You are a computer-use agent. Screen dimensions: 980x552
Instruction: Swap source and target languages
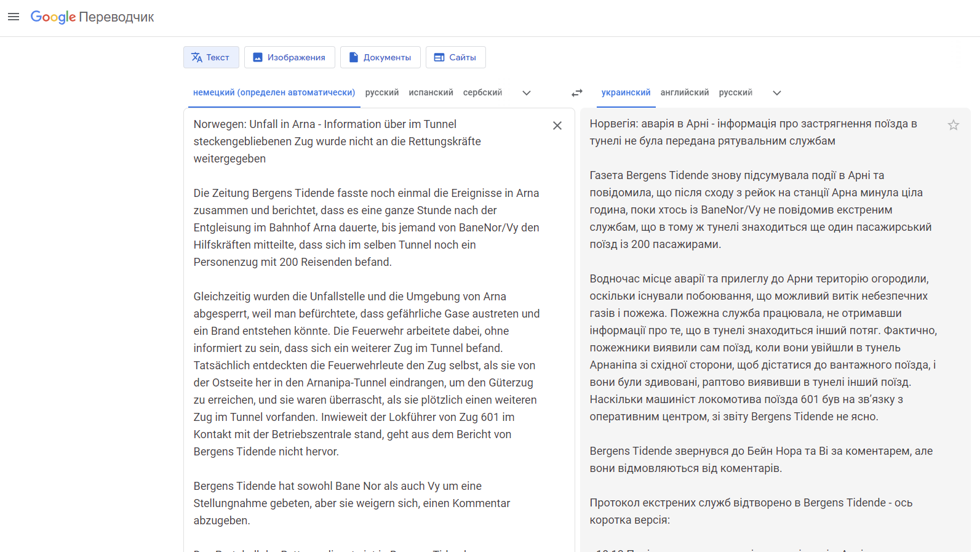(577, 93)
